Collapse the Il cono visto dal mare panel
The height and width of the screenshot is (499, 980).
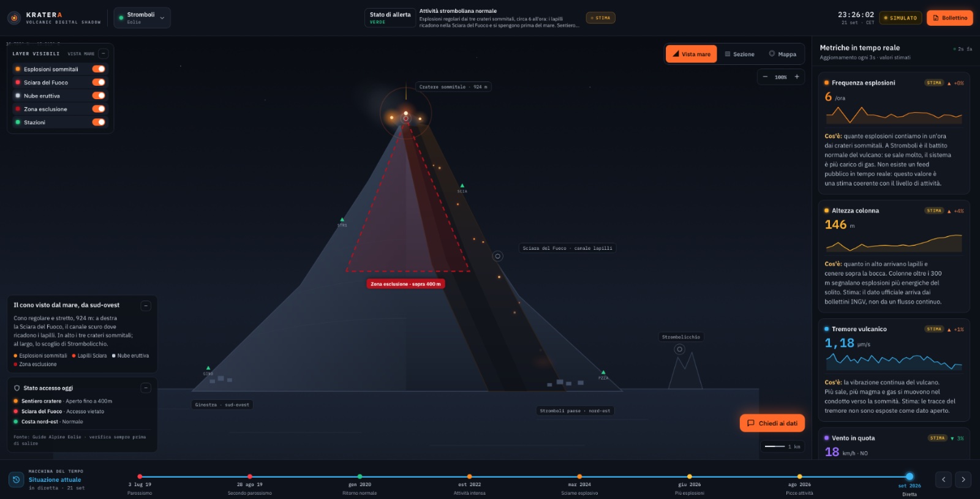click(146, 306)
